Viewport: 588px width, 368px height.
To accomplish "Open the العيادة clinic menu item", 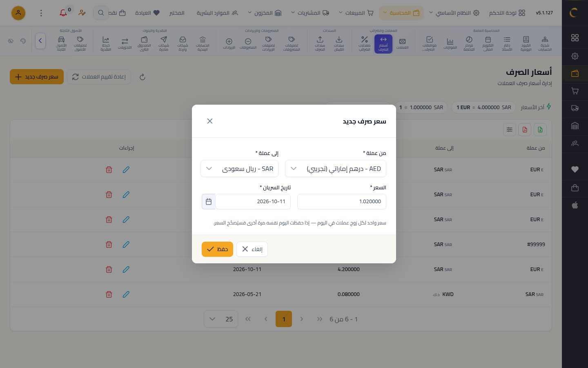I will [x=147, y=13].
